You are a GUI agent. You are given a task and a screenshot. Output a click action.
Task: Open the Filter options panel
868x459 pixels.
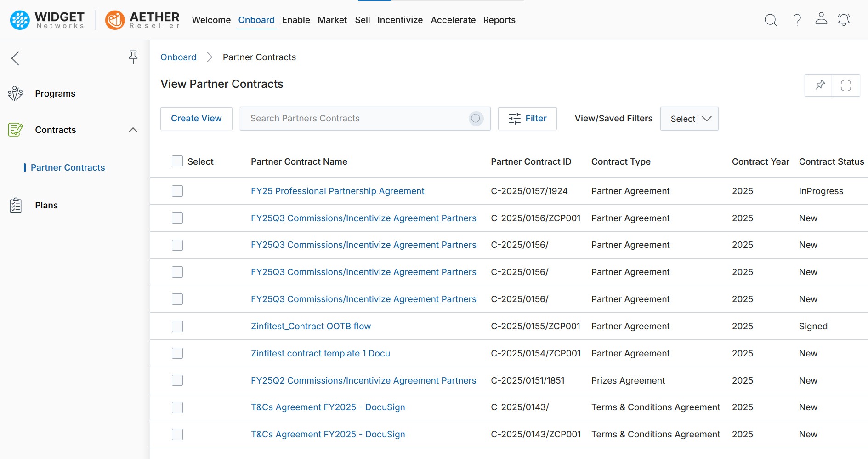tap(527, 119)
